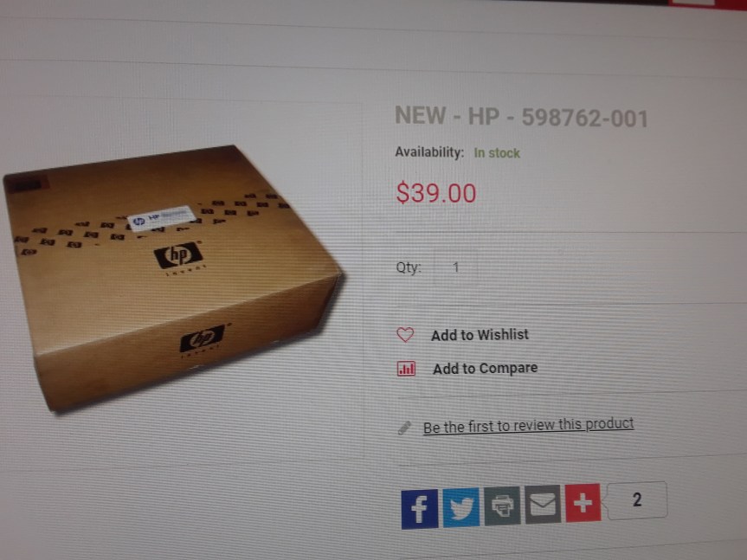747x560 pixels.
Task: Click the envelope email share icon
Action: 543,505
